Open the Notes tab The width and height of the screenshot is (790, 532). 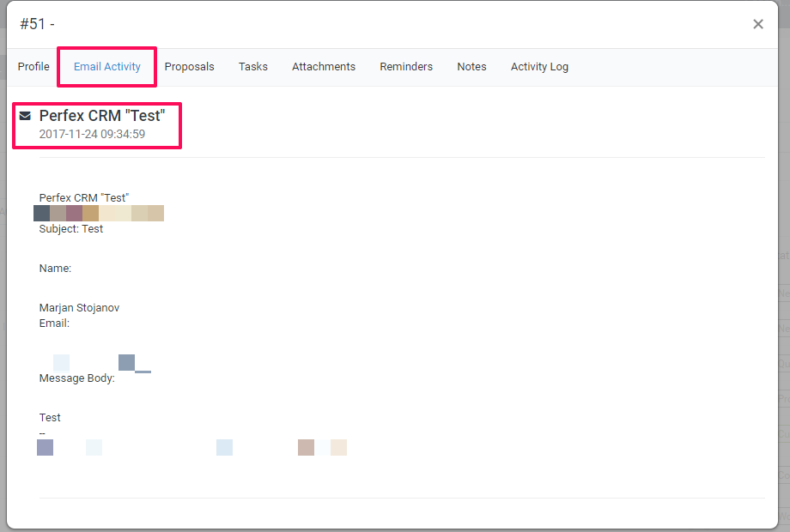point(471,66)
